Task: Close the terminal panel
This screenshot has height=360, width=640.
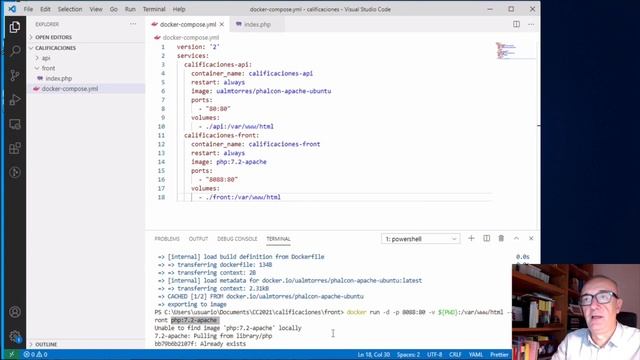Action: tap(531, 238)
